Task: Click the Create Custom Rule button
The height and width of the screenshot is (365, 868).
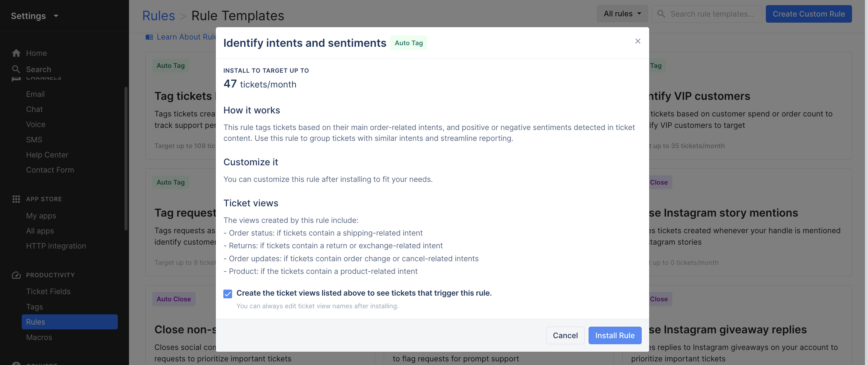Action: coord(808,14)
